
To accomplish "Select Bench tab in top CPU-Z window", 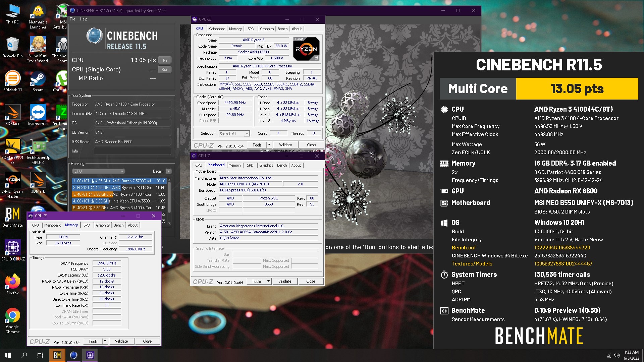I will pos(282,29).
